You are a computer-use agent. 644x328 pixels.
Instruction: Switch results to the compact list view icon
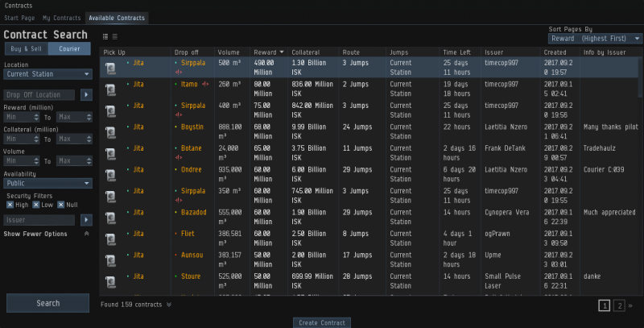114,37
